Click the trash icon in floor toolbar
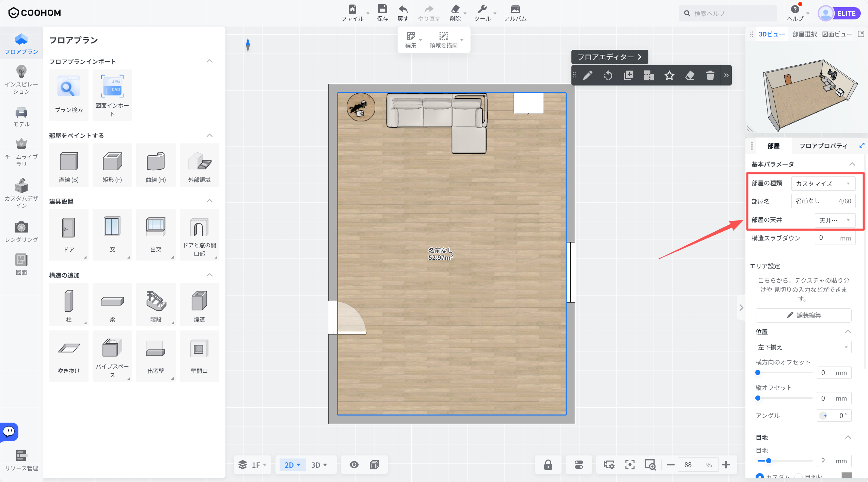 [x=710, y=75]
